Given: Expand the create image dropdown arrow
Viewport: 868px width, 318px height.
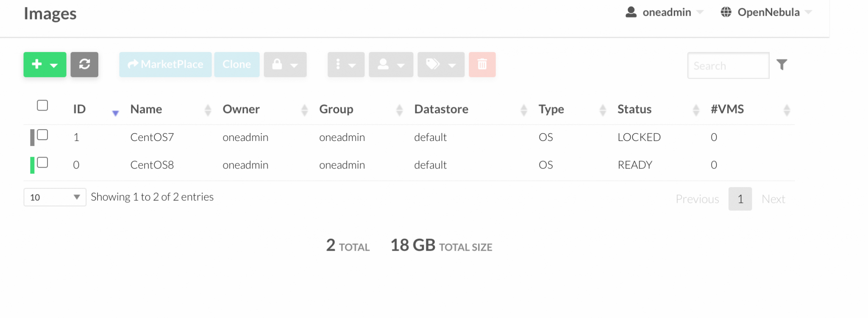Looking at the screenshot, I should (54, 64).
